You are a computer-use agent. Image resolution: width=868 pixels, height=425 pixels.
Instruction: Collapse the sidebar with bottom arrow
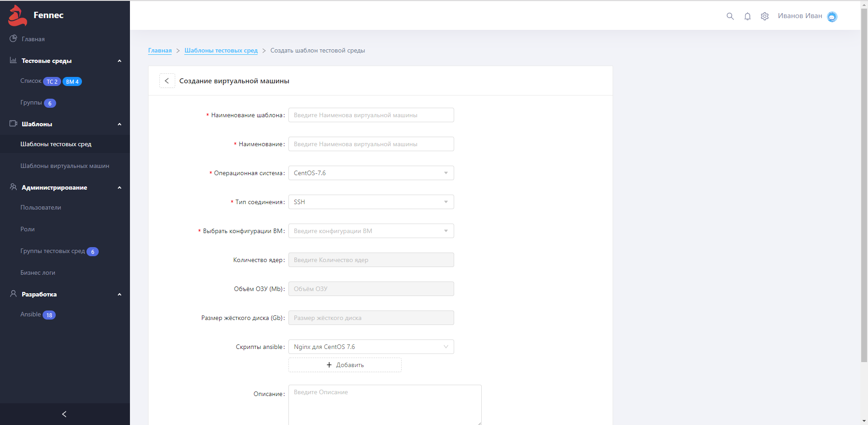pyautogui.click(x=64, y=414)
